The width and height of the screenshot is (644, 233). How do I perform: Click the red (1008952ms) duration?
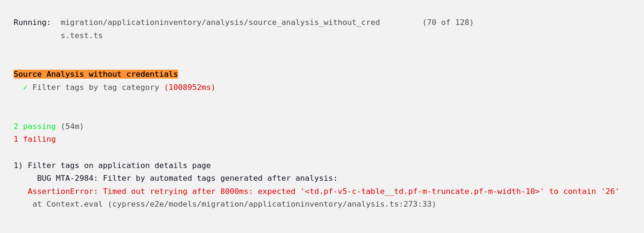pos(189,88)
